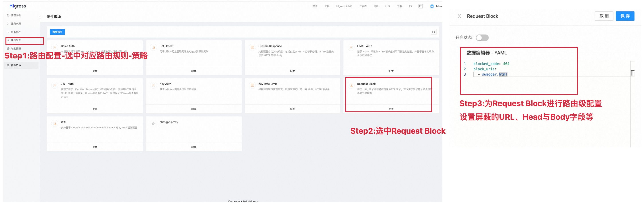
Task: Click 配置 under HMAC Auth
Action: [x=391, y=71]
